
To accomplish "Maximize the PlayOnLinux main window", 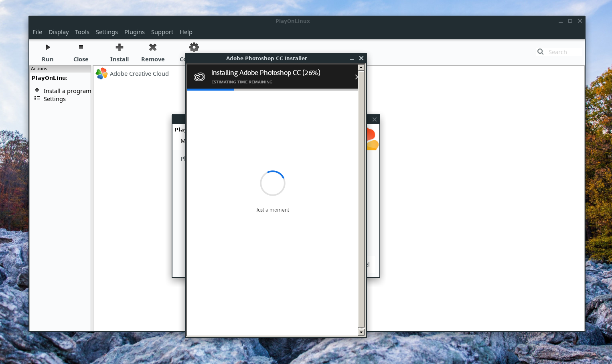I will pos(570,21).
